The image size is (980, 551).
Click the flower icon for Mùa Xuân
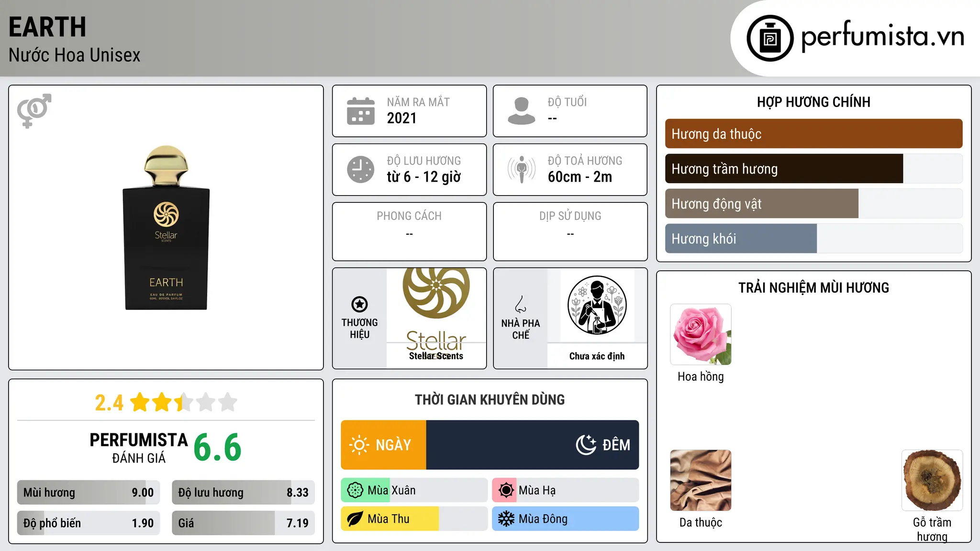pos(355,490)
